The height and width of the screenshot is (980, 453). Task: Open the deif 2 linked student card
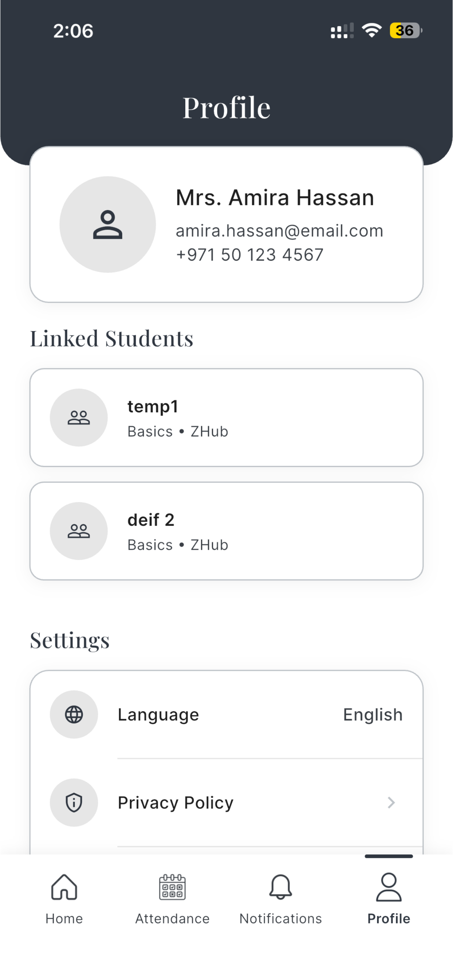point(226,531)
